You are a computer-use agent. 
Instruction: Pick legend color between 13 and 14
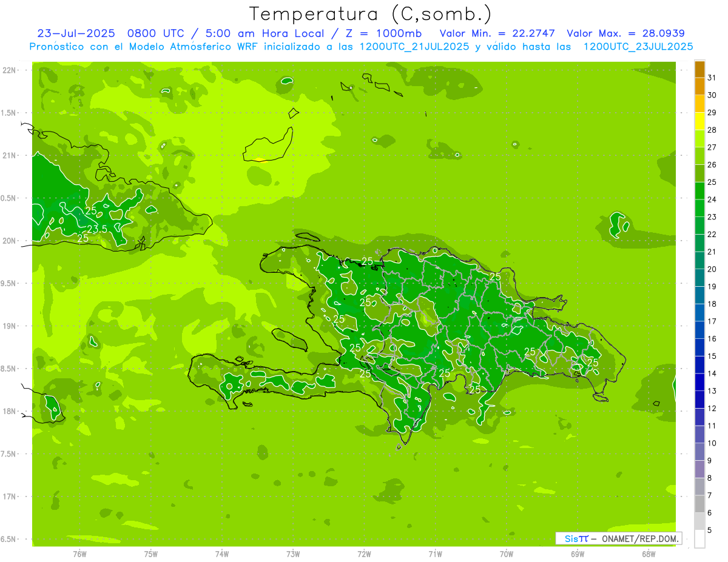[699, 383]
